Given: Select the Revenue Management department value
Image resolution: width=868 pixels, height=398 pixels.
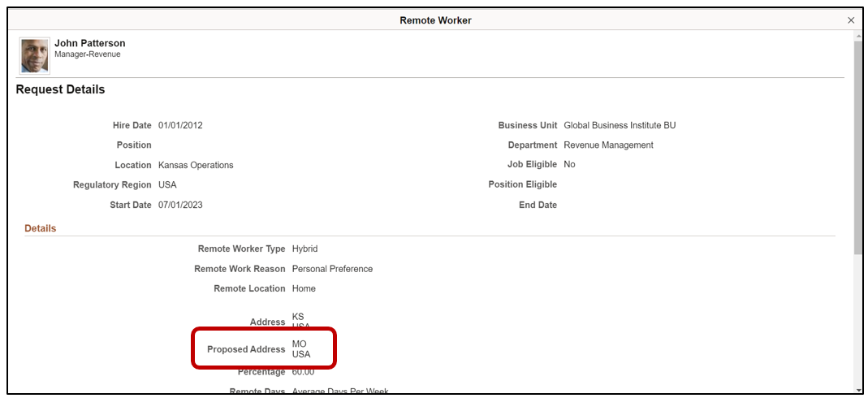Looking at the screenshot, I should click(608, 145).
